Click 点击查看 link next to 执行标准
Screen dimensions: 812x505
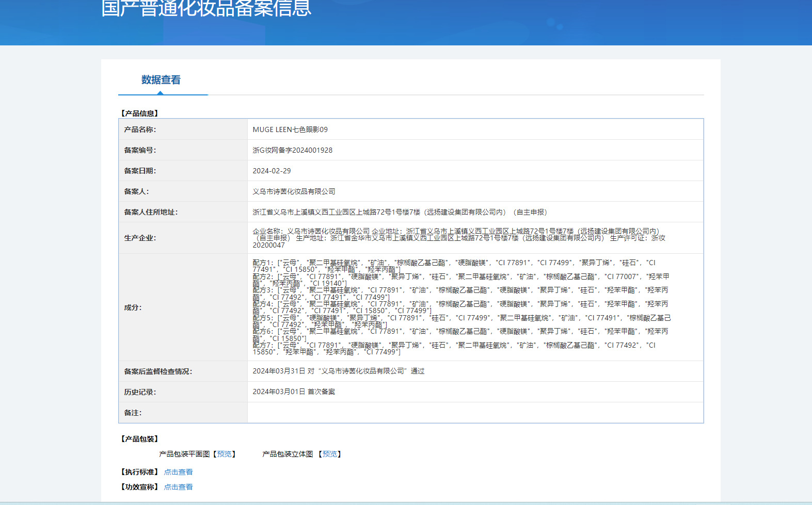coord(178,472)
